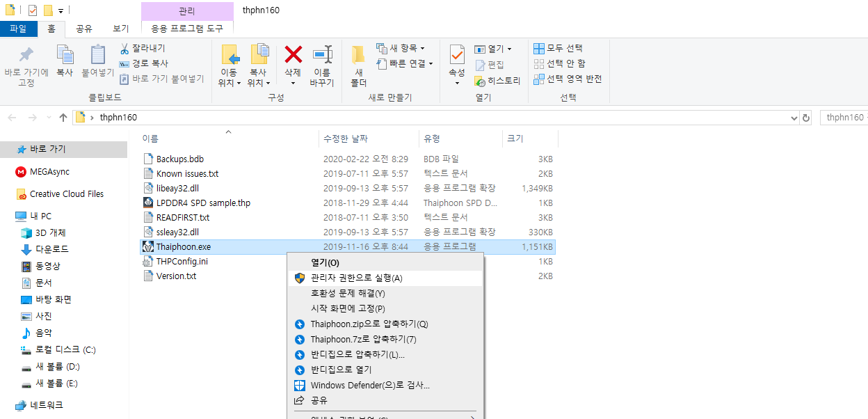Click Select all (모두 선택)

(558, 48)
